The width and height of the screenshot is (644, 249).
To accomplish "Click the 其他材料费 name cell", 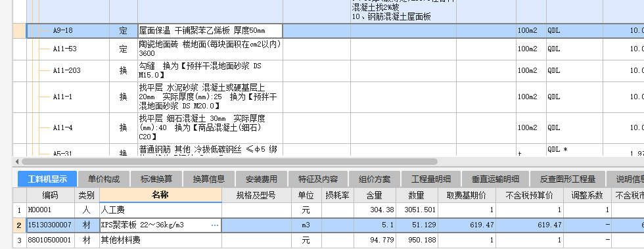I will [x=160, y=240].
